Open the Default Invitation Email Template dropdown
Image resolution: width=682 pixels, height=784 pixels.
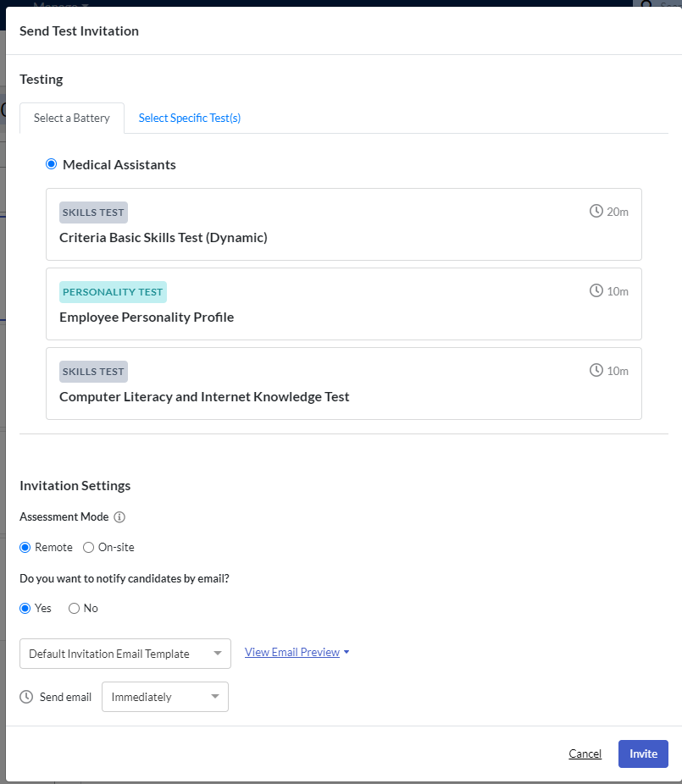(x=125, y=654)
